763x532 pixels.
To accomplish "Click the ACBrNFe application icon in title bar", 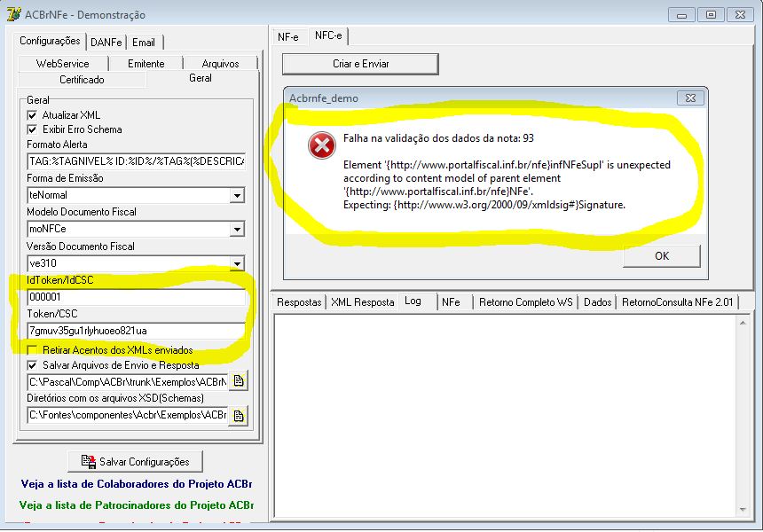I will click(13, 14).
